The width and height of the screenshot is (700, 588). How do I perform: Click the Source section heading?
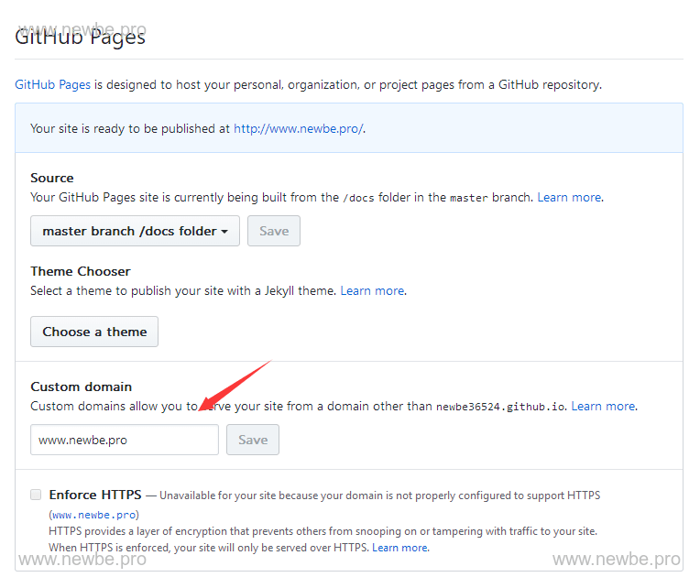(x=52, y=178)
